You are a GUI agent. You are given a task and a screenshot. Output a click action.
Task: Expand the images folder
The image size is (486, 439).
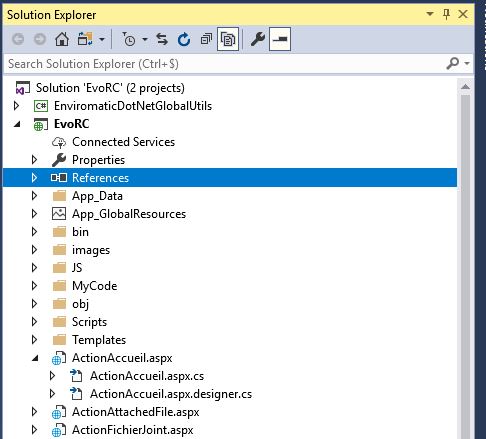point(34,250)
